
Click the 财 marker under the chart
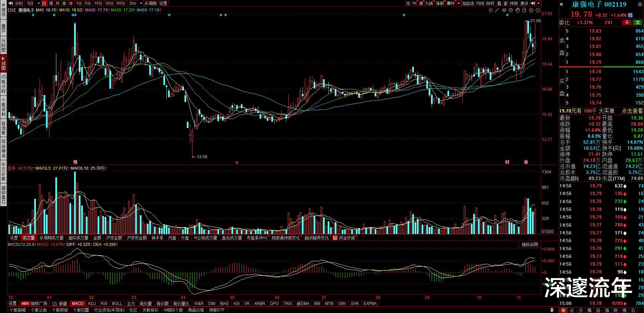[x=507, y=162]
